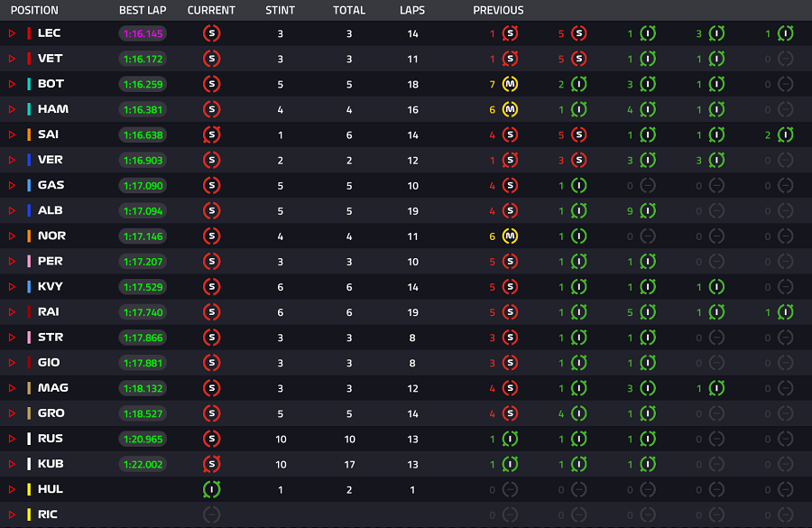
Task: Click LEC's 5-lap previous soft tyre icon
Action: [579, 33]
